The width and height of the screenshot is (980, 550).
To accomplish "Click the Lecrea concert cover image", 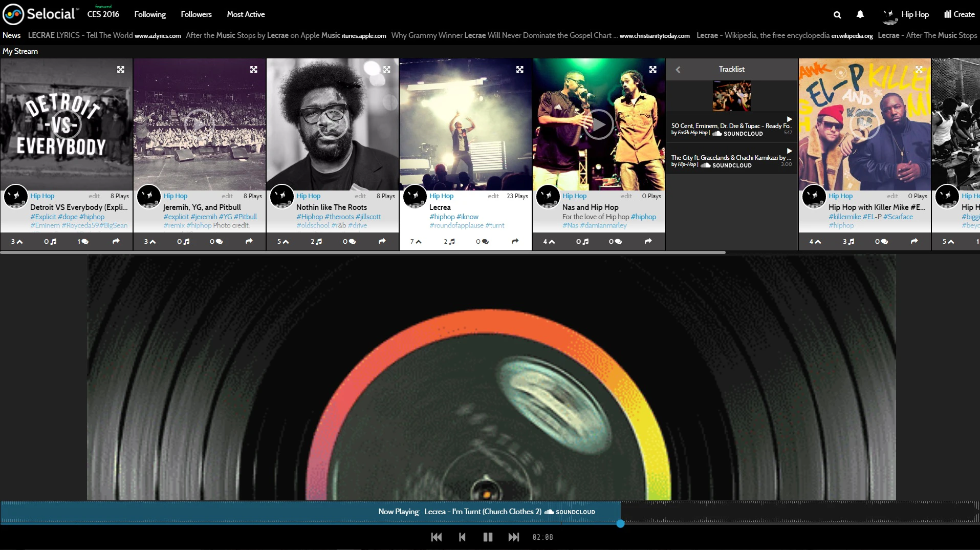I will click(466, 124).
